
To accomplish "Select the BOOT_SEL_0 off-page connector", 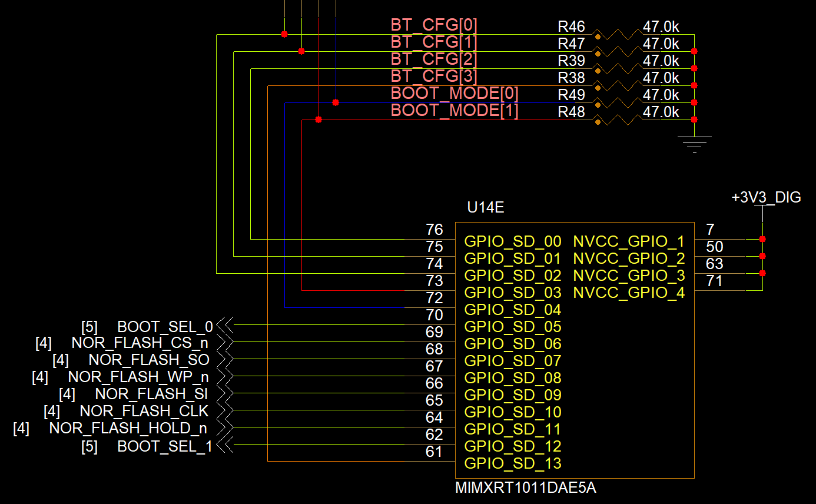I will pos(225,324).
